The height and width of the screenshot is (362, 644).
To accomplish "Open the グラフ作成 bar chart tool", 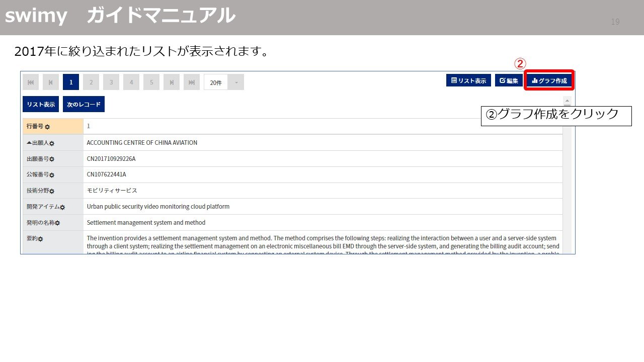I will (x=549, y=80).
